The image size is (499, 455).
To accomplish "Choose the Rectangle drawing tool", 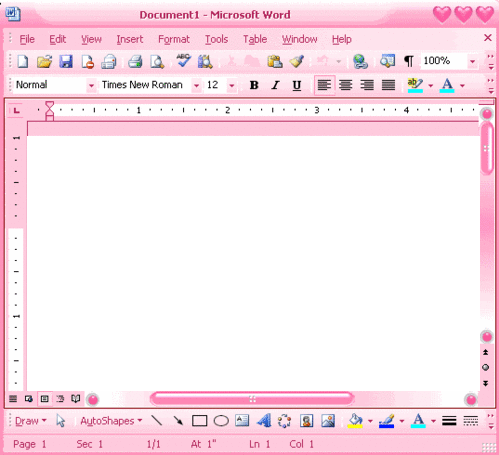I will (199, 421).
